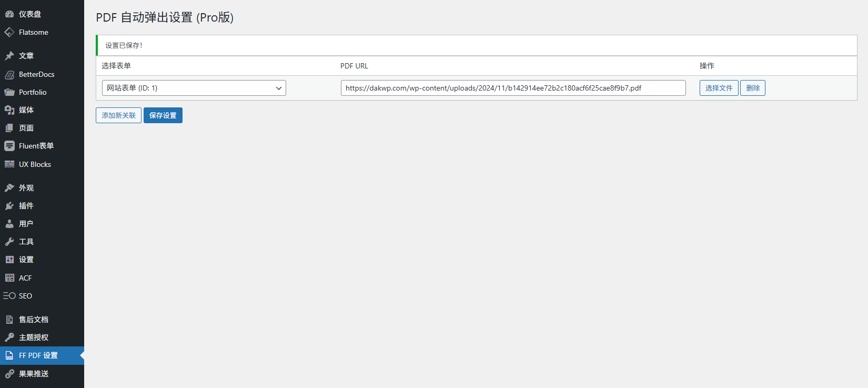The height and width of the screenshot is (388, 868).
Task: Open UX Blocks menu item
Action: point(35,164)
